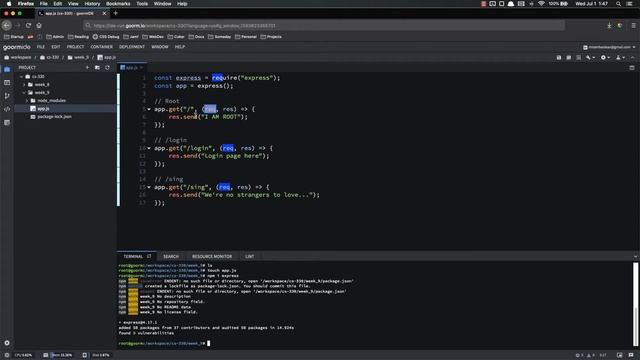Click the layout icon at the editor's top-right corner

[632, 68]
